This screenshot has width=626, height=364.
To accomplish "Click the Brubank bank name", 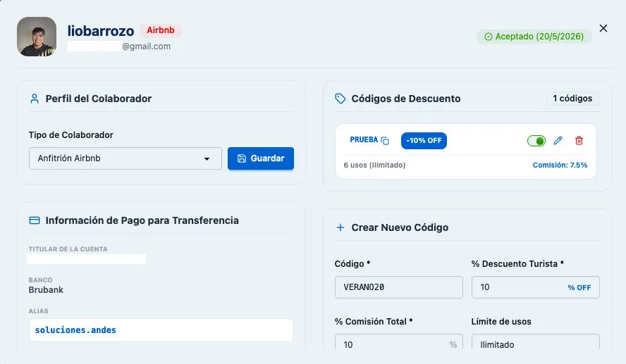I will click(x=46, y=290).
